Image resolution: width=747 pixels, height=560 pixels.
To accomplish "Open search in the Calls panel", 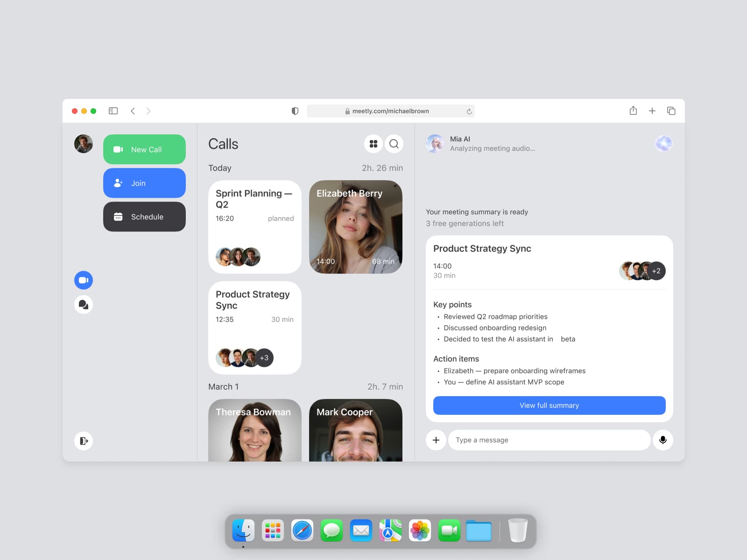I will [x=394, y=144].
